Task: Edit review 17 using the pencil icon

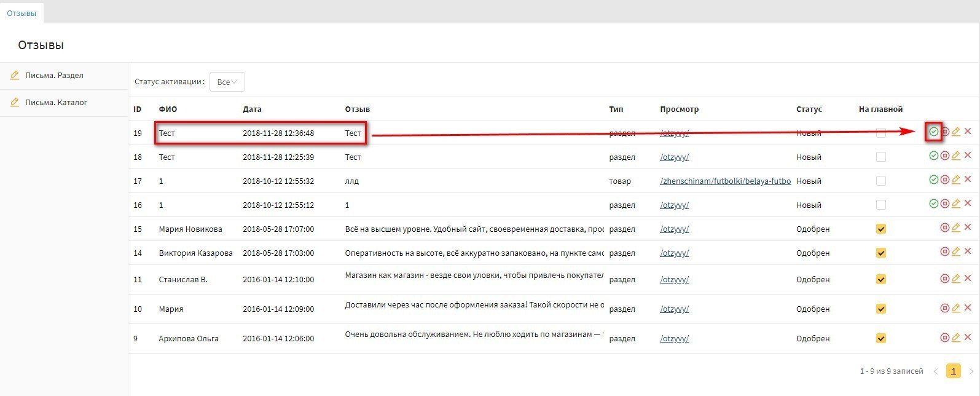Action: click(x=956, y=180)
